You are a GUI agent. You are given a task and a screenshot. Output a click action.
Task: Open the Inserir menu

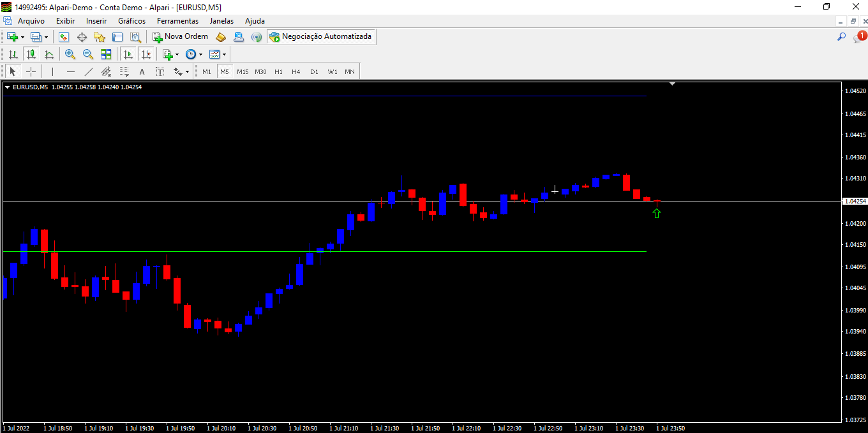(96, 21)
